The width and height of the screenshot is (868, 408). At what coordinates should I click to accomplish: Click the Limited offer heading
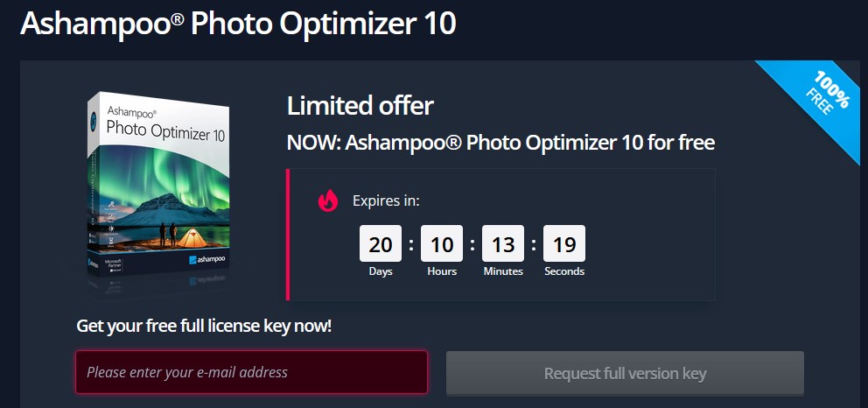(360, 106)
